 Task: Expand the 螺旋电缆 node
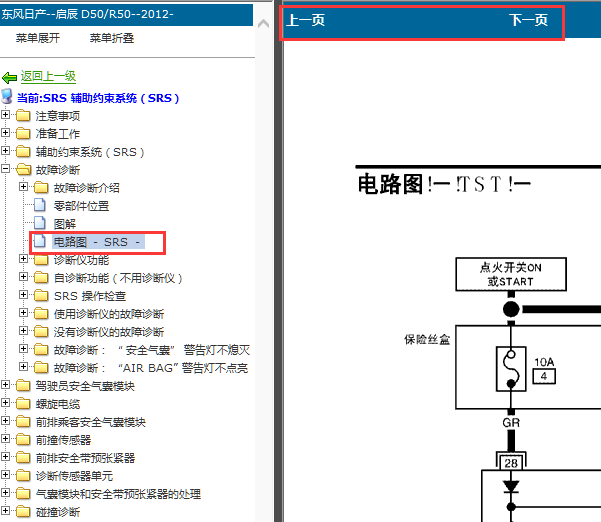pos(5,402)
